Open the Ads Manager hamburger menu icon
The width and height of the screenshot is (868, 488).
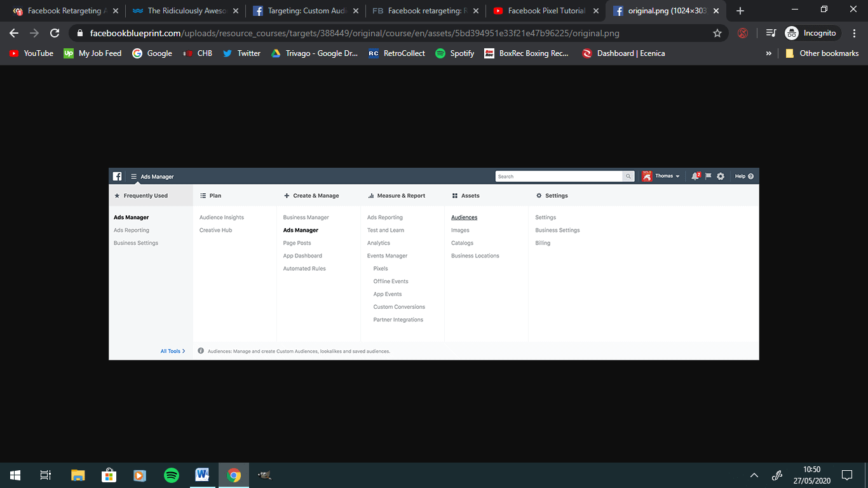coord(133,176)
